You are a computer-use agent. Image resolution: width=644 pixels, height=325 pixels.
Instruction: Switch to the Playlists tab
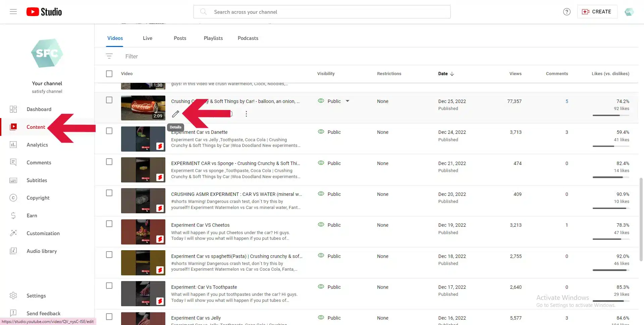click(213, 38)
